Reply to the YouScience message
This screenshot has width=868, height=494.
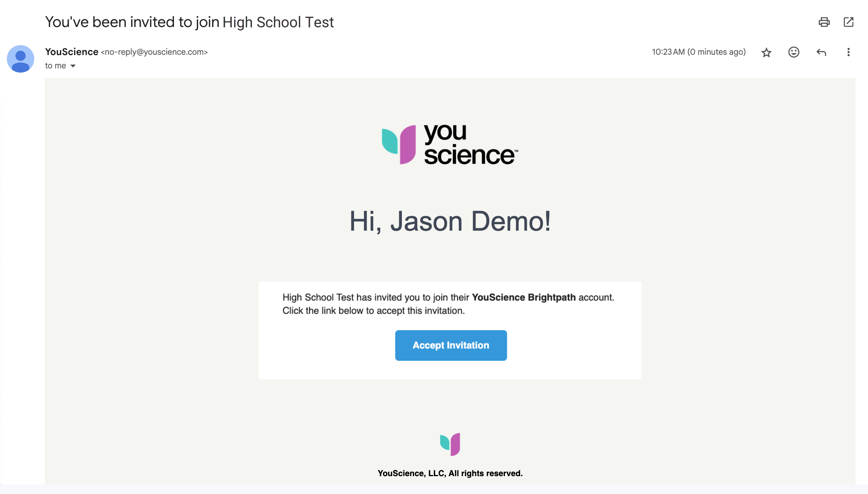click(x=821, y=52)
